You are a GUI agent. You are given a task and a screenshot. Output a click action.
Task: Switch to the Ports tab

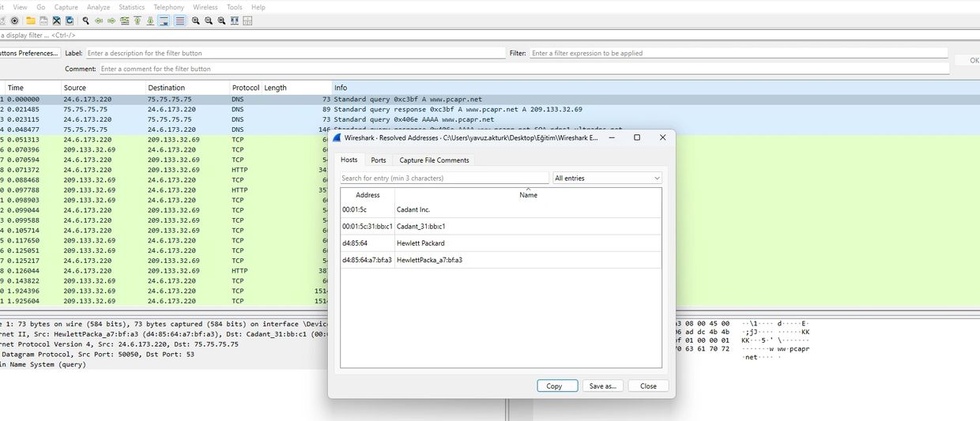click(x=379, y=160)
